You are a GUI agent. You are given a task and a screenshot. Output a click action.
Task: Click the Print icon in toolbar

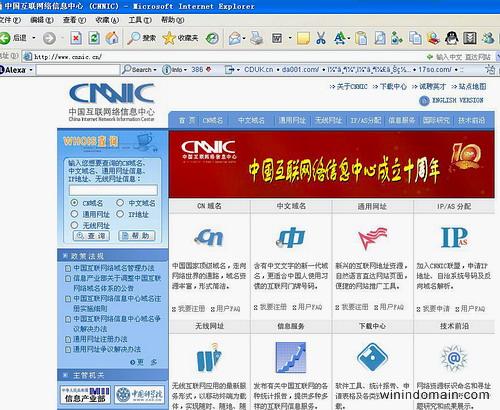tap(257, 38)
